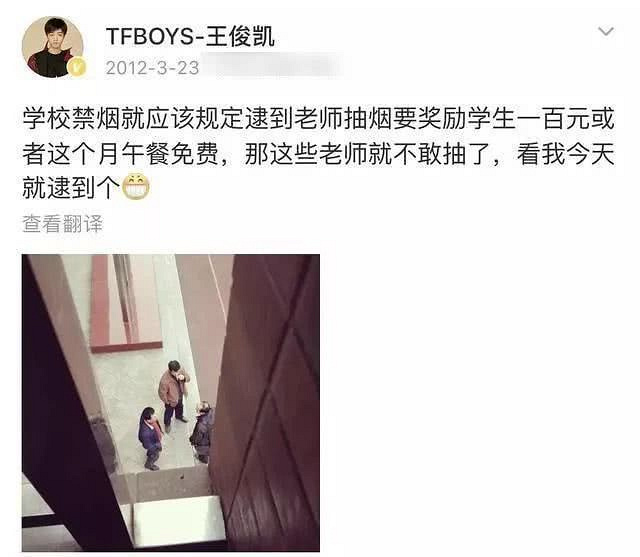Click the post line starting 者这个月午餐免费
The height and width of the screenshot is (557, 640).
coord(318,154)
